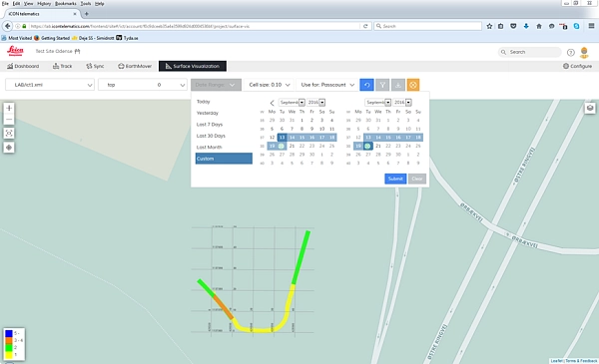Open the Use for: Passcount dropdown

coord(327,85)
